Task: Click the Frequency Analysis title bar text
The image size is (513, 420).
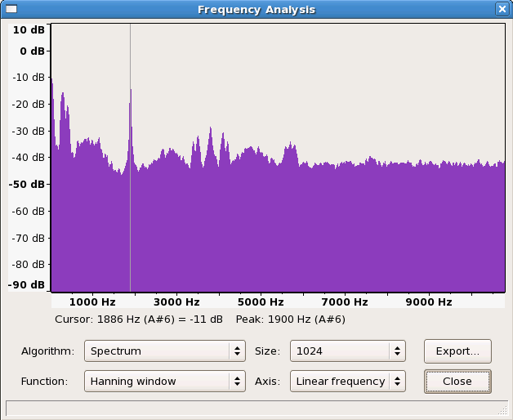Action: (x=256, y=10)
